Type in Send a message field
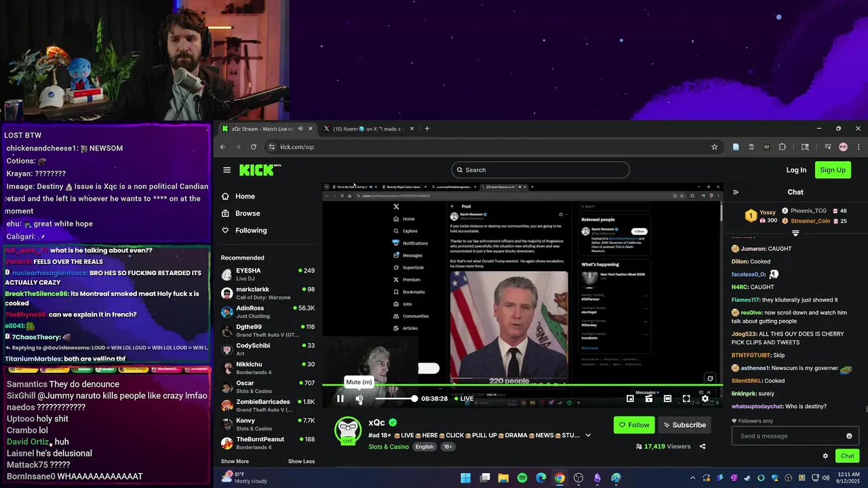 point(790,436)
